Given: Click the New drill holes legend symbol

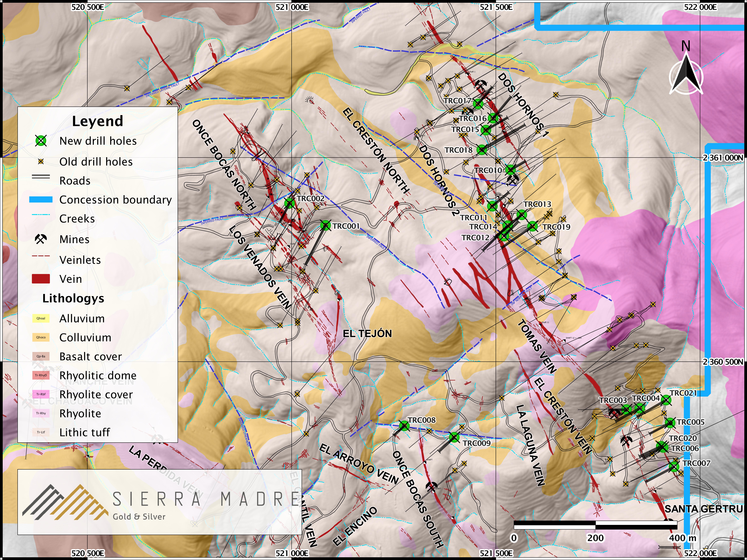Looking at the screenshot, I should [41, 141].
